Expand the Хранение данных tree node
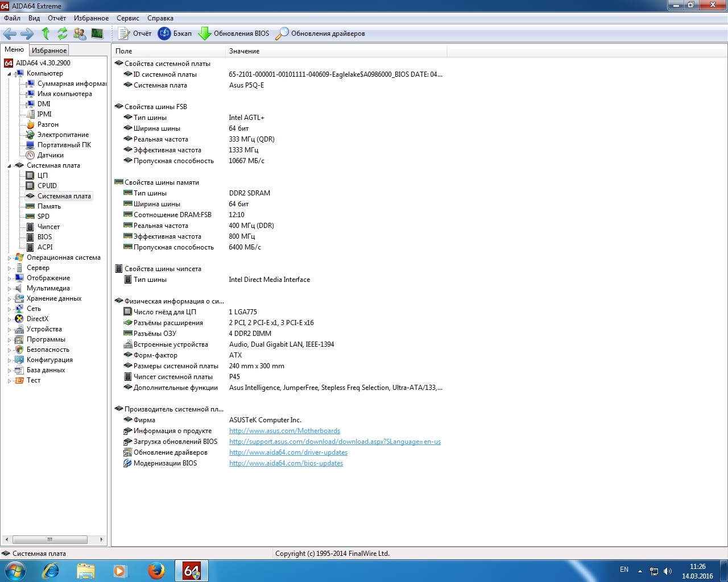Image resolution: width=728 pixels, height=582 pixels. click(9, 299)
